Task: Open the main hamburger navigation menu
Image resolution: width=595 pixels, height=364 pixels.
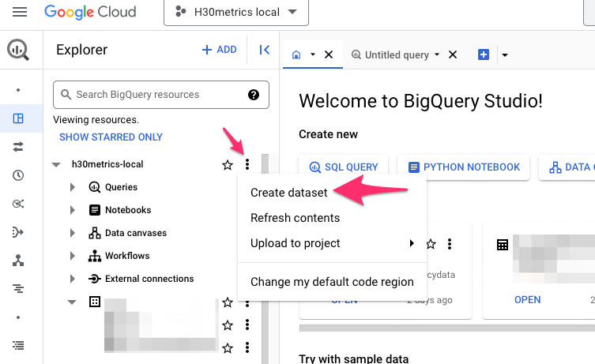Action: point(20,13)
